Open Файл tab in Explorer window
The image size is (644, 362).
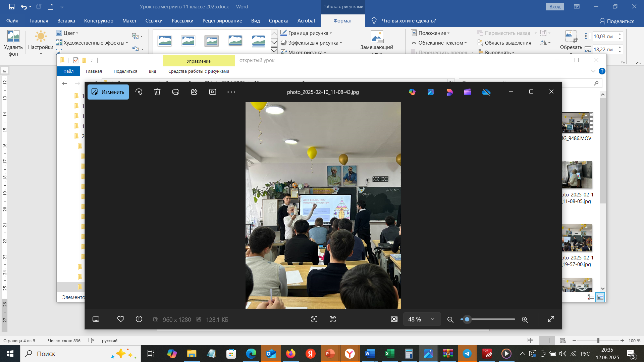pyautogui.click(x=68, y=71)
